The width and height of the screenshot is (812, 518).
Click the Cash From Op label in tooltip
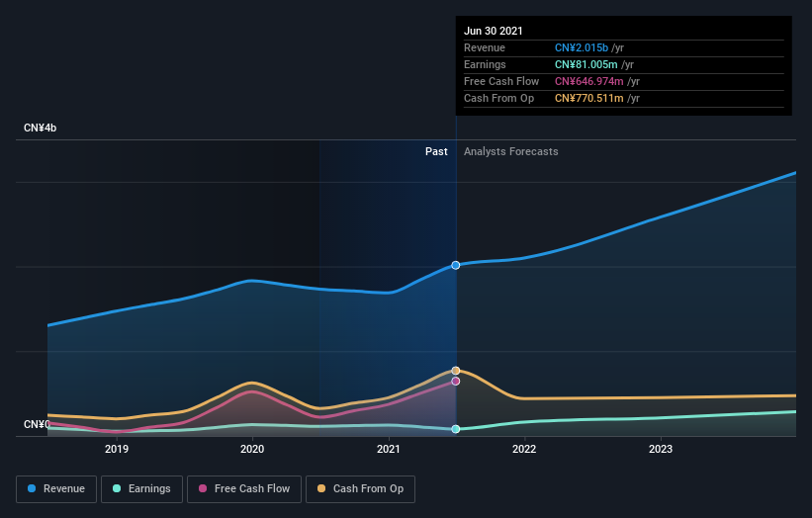498,98
